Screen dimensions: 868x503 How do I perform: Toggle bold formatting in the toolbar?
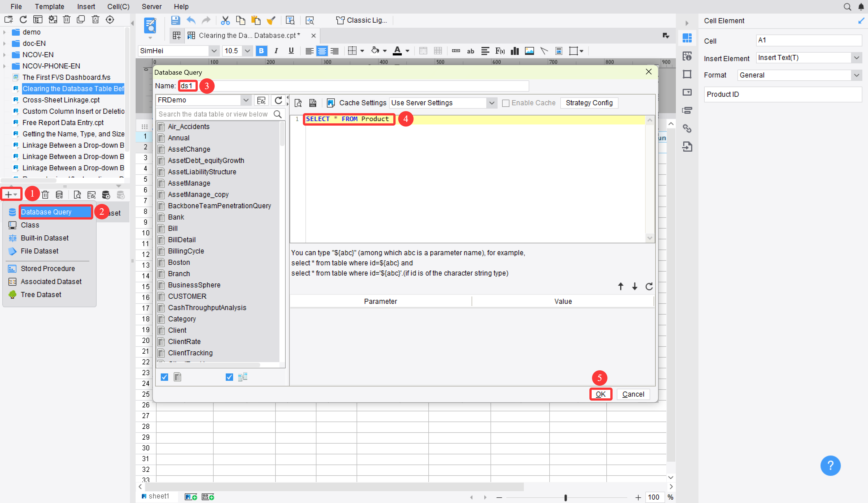tap(261, 51)
